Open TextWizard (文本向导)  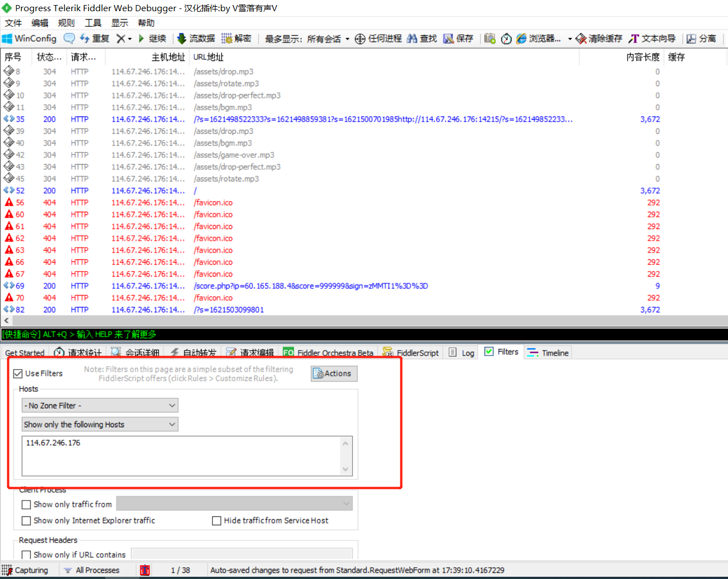coord(652,39)
